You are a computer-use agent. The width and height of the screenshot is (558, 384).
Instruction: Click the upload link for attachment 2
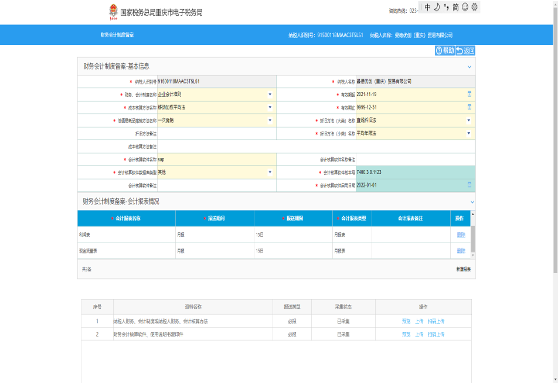(x=419, y=334)
